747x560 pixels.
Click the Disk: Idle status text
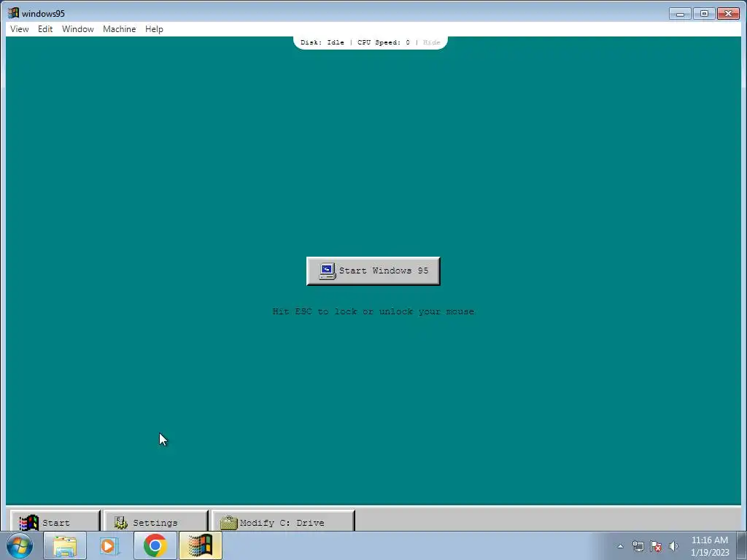(322, 42)
